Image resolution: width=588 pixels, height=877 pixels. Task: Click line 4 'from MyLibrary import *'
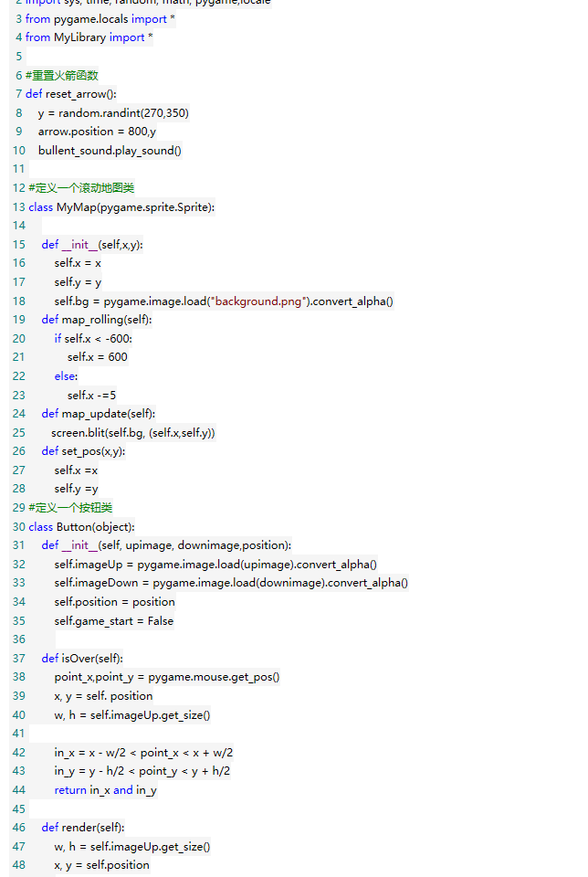(x=89, y=37)
